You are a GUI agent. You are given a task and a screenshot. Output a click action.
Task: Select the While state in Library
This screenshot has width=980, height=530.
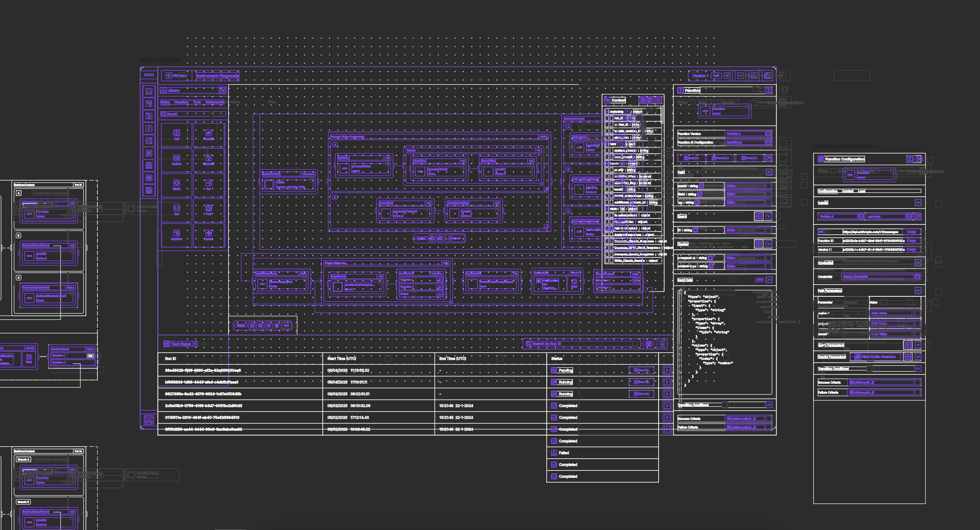(x=177, y=185)
